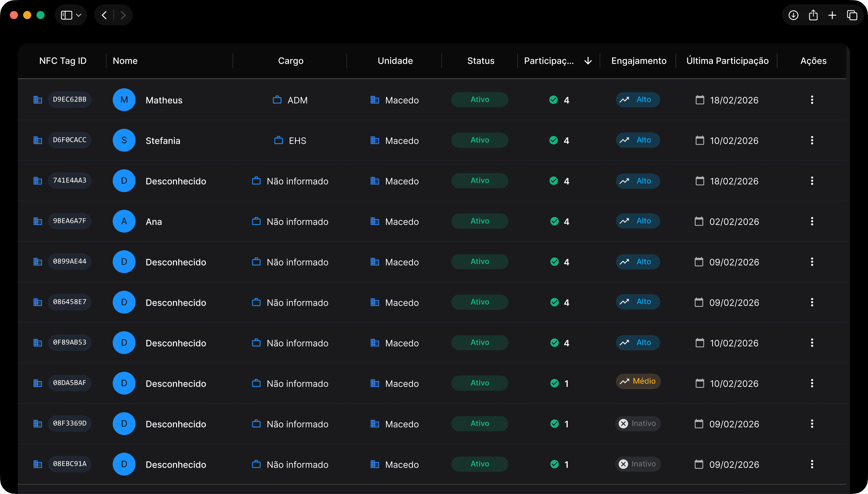The image size is (868, 494).
Task: Click the NFC tag chip 741E4AA3
Action: coord(69,180)
